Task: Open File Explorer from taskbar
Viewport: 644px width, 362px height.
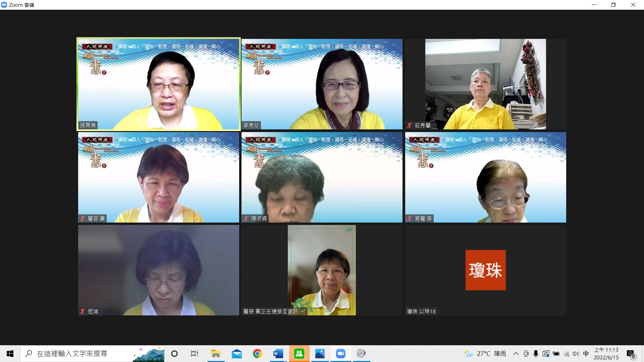Action: pyautogui.click(x=216, y=354)
